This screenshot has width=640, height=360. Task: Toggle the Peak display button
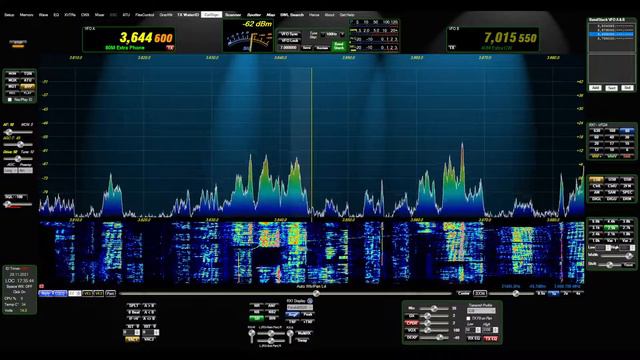308,314
